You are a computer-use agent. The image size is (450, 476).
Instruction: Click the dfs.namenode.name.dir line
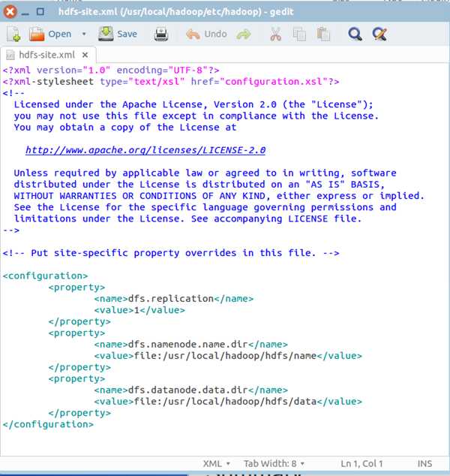pos(190,345)
